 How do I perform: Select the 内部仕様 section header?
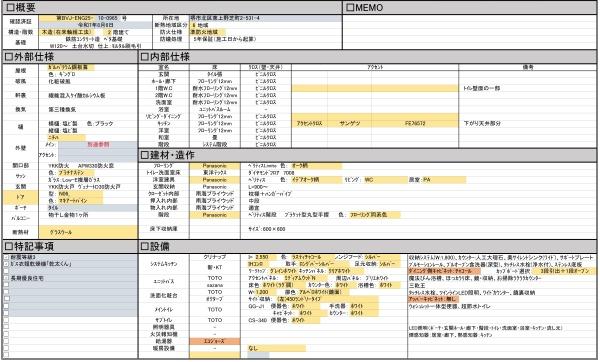[367, 57]
